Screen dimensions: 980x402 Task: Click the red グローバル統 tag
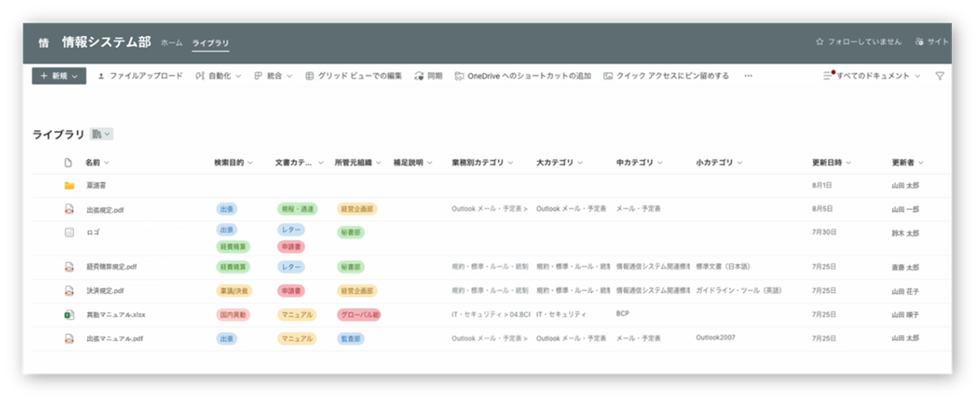(x=359, y=315)
